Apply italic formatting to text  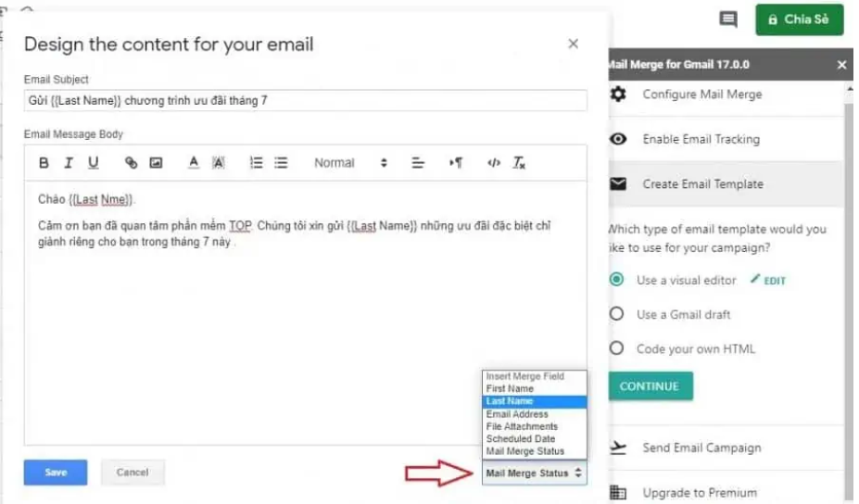pyautogui.click(x=68, y=163)
